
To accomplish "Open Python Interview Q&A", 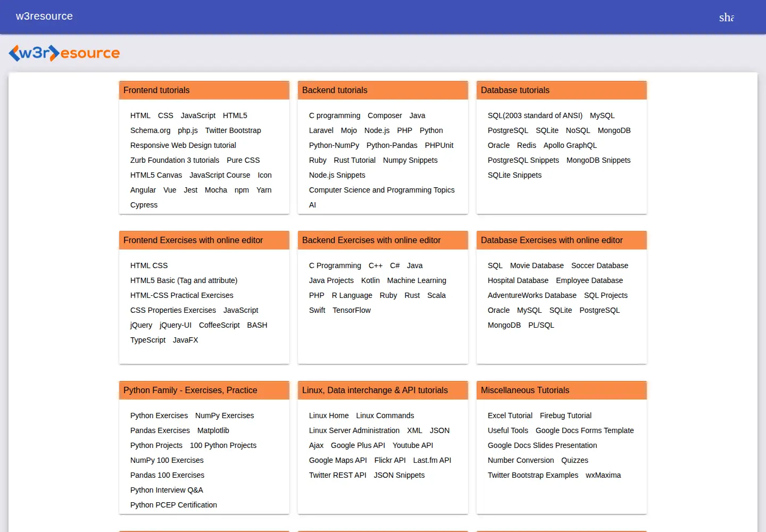I will tap(166, 490).
